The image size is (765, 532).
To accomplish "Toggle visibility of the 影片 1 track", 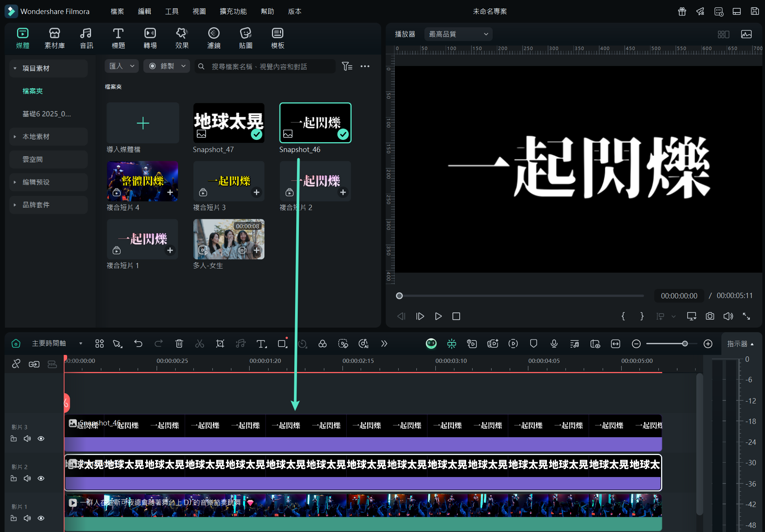I will point(41,518).
